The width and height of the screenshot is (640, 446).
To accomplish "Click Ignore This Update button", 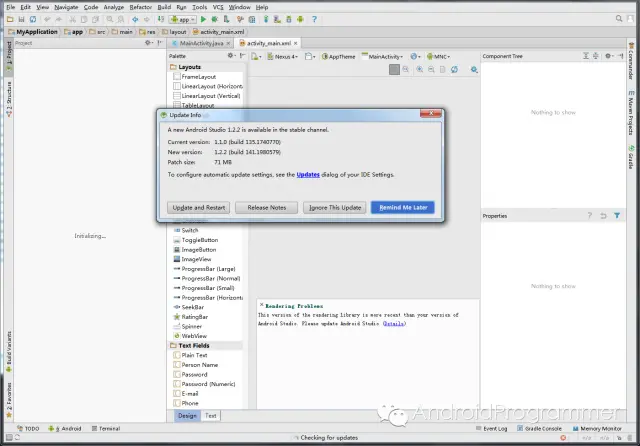I will tap(335, 207).
